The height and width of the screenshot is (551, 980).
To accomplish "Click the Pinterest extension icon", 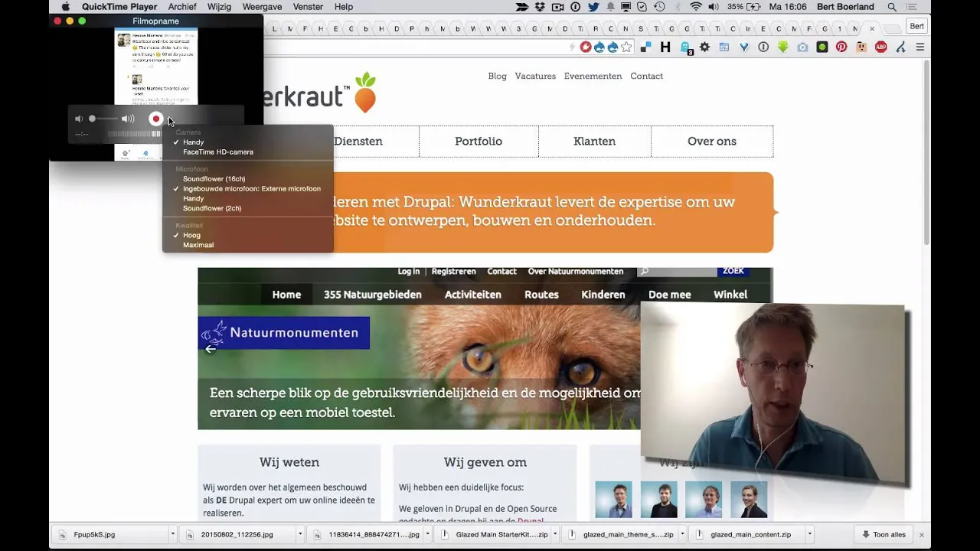I will (841, 47).
